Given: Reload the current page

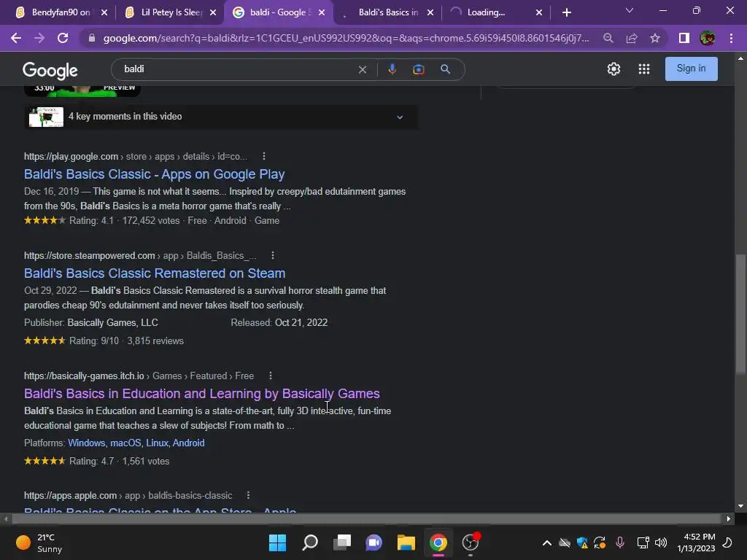Looking at the screenshot, I should tap(63, 38).
